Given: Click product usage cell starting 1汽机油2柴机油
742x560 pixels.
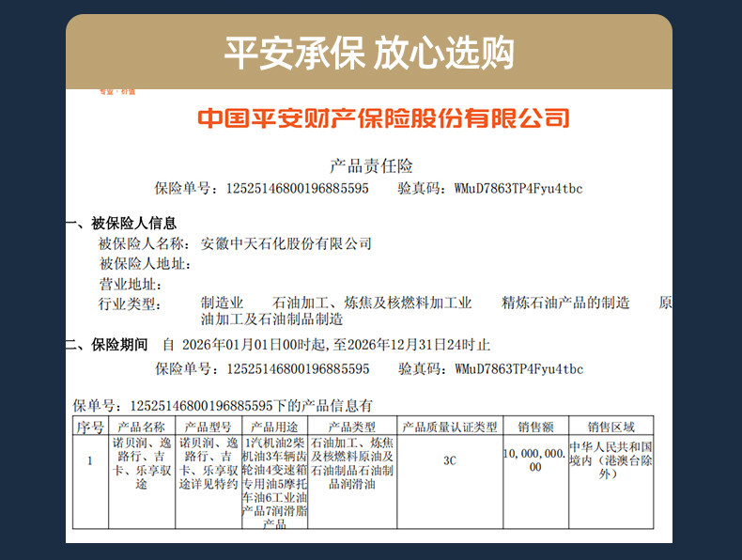Looking at the screenshot, I should pyautogui.click(x=274, y=483).
